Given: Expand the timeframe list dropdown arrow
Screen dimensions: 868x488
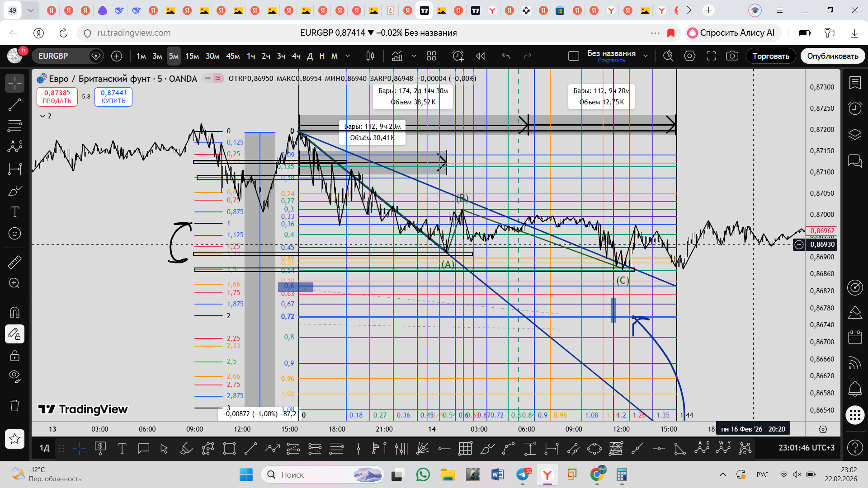Looking at the screenshot, I should 348,56.
